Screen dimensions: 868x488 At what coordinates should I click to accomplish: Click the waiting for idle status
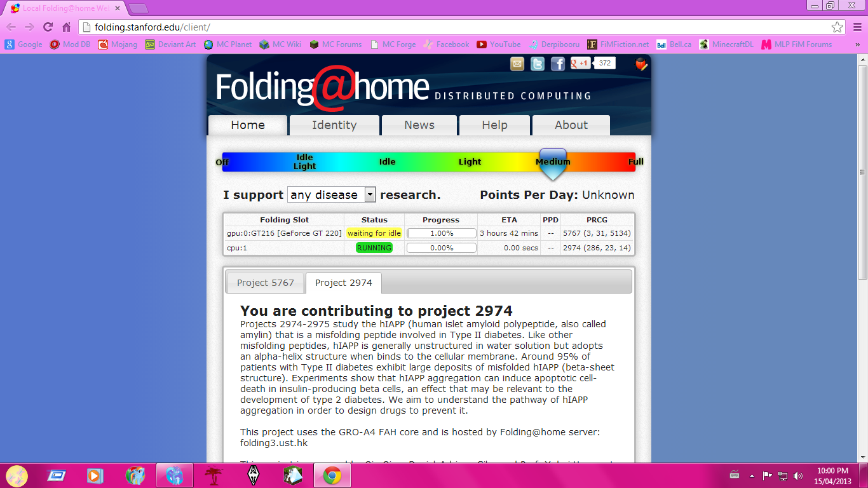coord(374,233)
